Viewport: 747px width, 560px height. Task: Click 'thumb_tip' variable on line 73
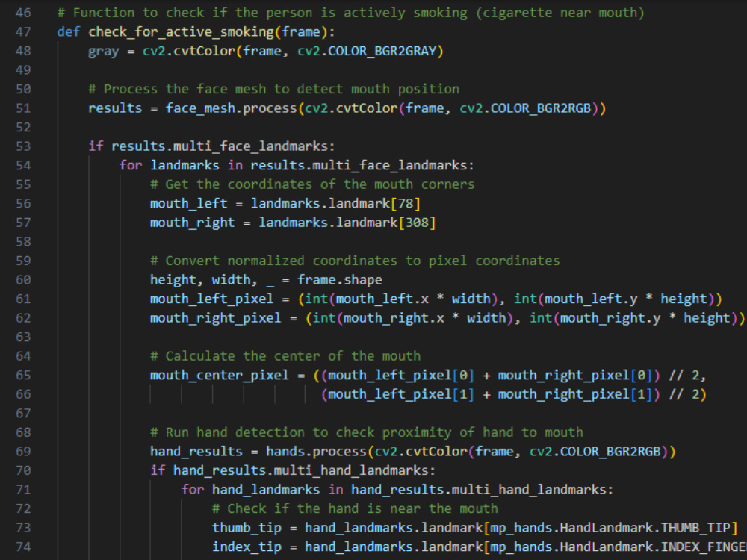point(247,528)
